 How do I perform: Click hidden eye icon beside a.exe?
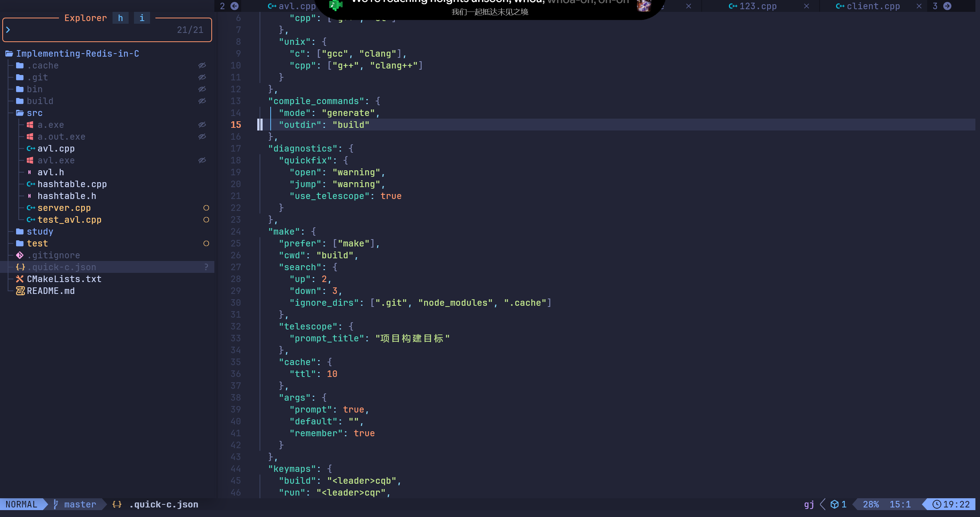click(x=202, y=125)
